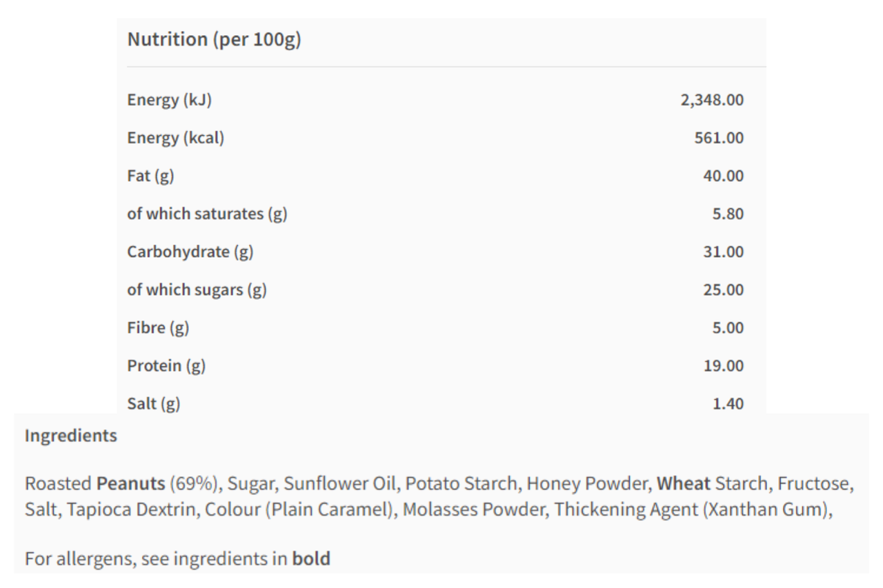Click the 5.80 saturates value
Screen dimensions: 883x588
click(x=728, y=214)
